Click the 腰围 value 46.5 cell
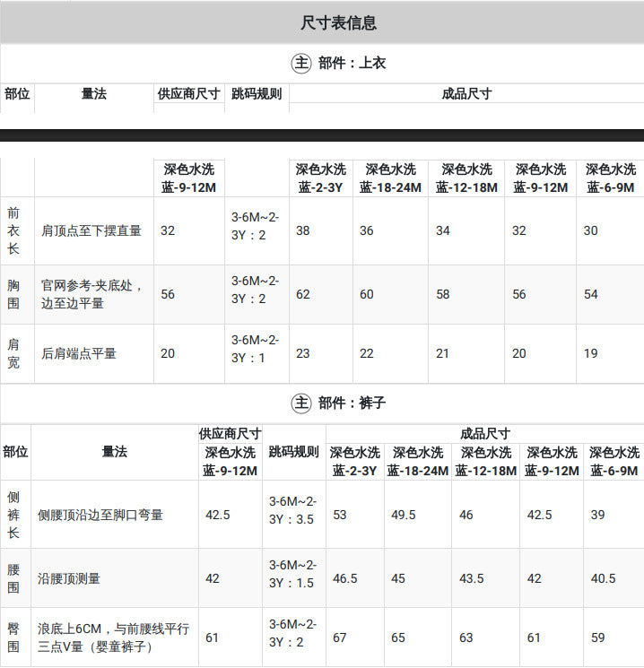The height and width of the screenshot is (668, 644). [x=355, y=578]
